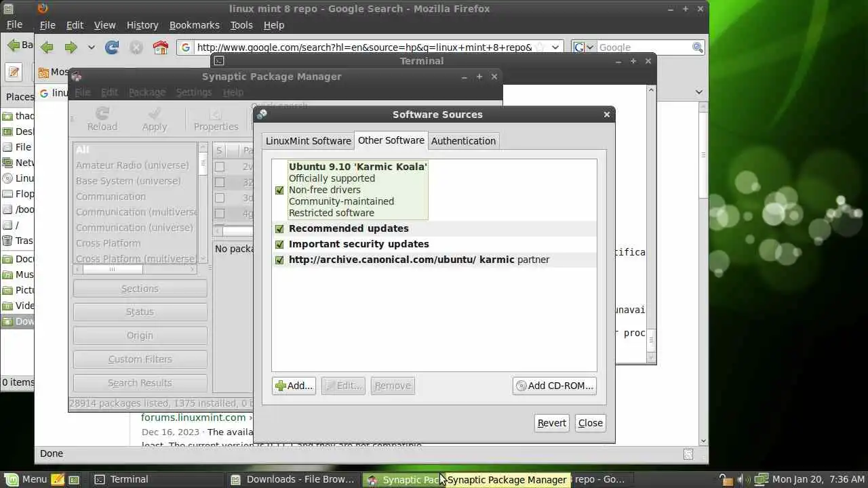Open Firefox's back/forward history dropdown arrow
The width and height of the screenshot is (868, 488).
pyautogui.click(x=91, y=47)
